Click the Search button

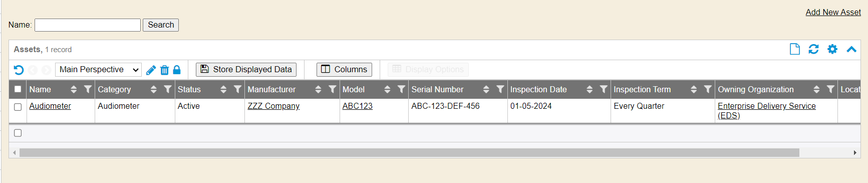161,25
